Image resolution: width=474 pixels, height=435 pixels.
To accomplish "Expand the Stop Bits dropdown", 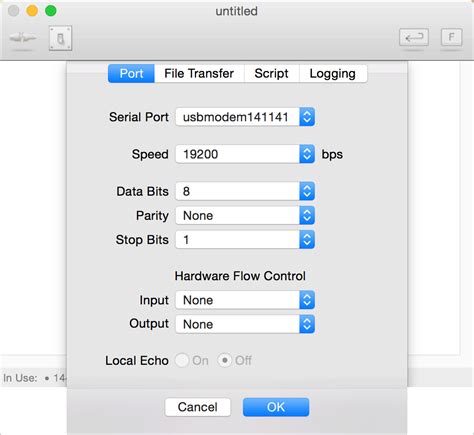I will [x=245, y=240].
